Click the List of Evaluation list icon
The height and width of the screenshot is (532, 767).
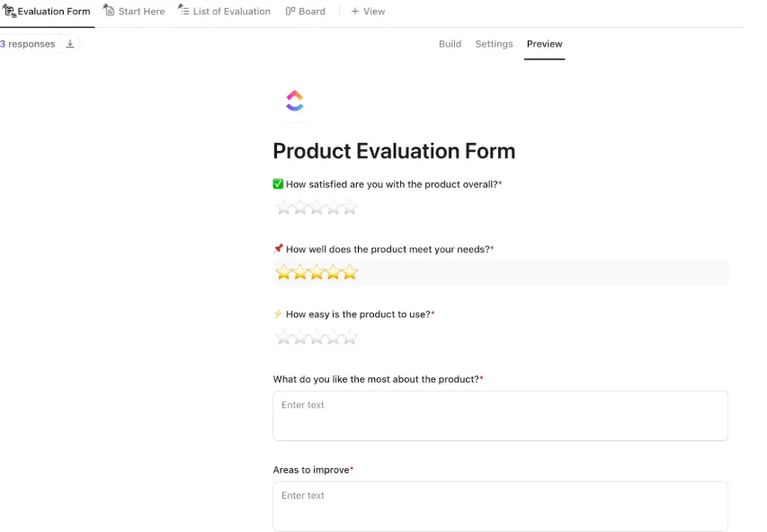point(183,10)
